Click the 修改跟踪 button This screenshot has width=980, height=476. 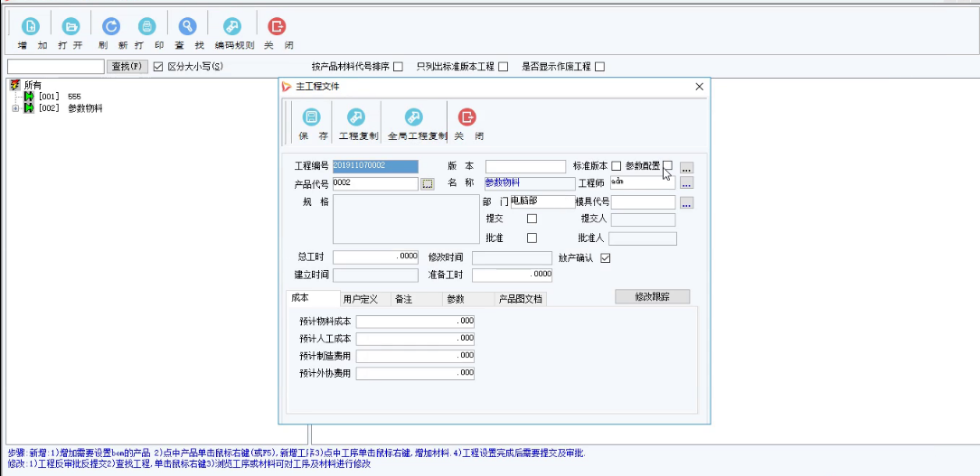point(652,296)
